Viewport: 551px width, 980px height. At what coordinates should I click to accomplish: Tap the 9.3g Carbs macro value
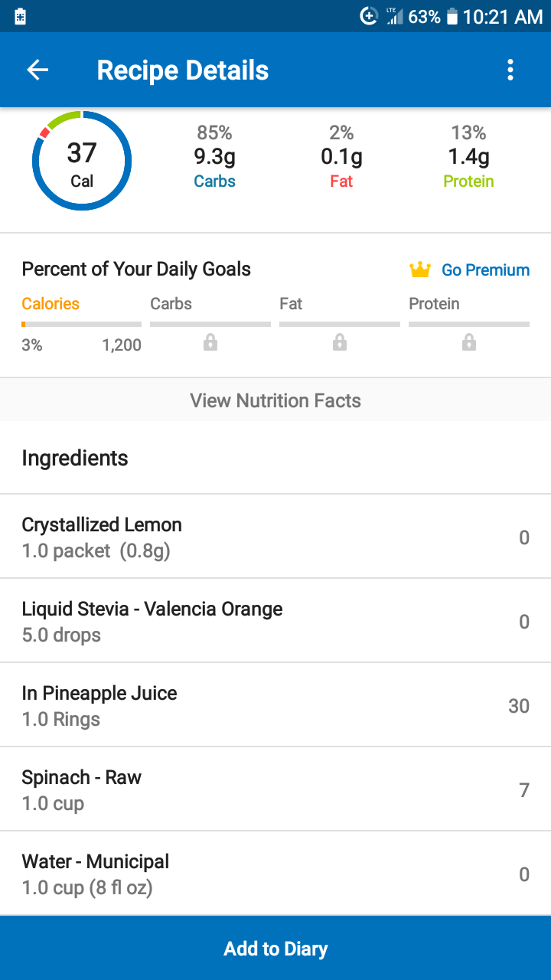click(215, 156)
